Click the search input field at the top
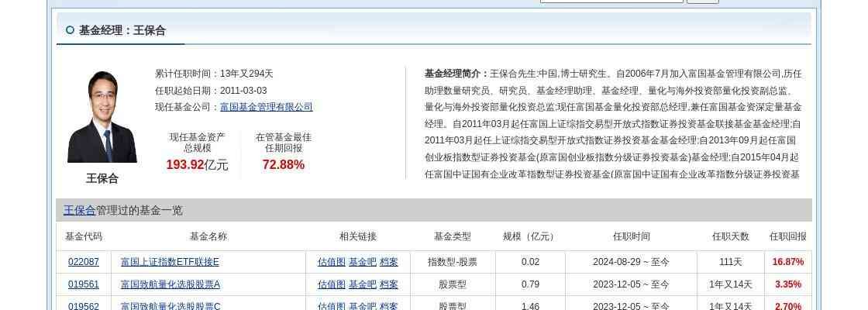This screenshot has width=868, height=310. point(611,2)
